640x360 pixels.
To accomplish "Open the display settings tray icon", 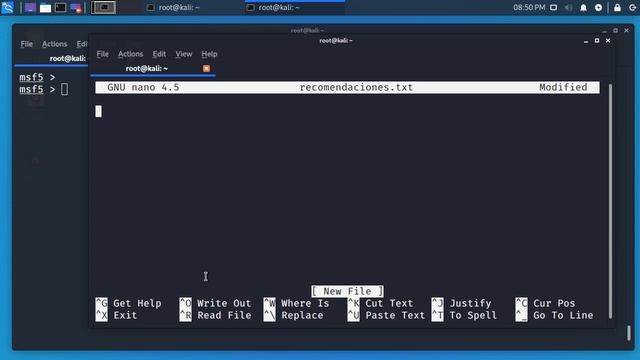I will (553, 7).
